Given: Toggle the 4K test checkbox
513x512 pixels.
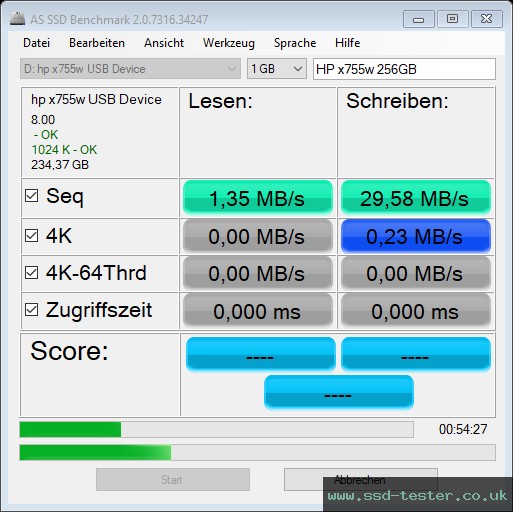Looking at the screenshot, I should pos(31,236).
